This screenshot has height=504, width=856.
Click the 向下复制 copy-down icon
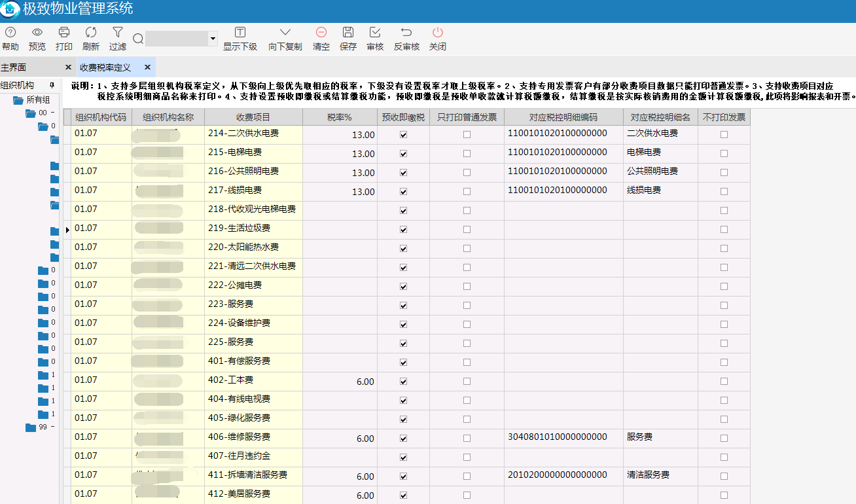click(285, 32)
